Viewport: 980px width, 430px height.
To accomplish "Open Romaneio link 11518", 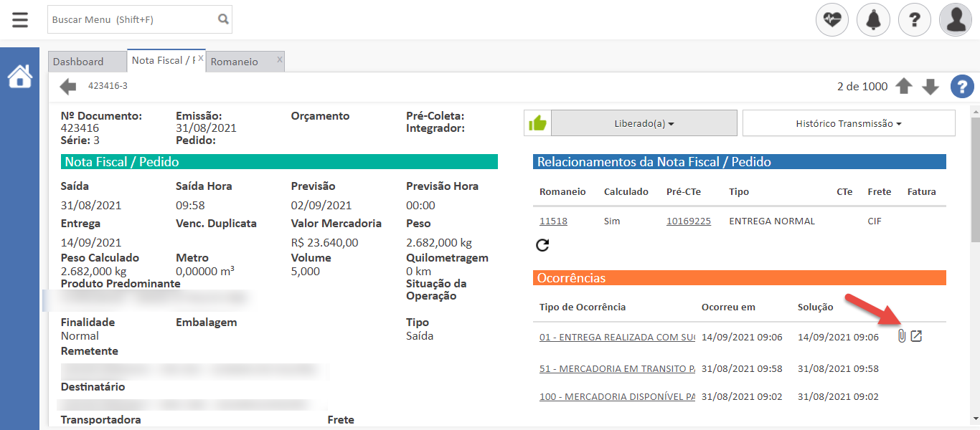I will [x=553, y=221].
